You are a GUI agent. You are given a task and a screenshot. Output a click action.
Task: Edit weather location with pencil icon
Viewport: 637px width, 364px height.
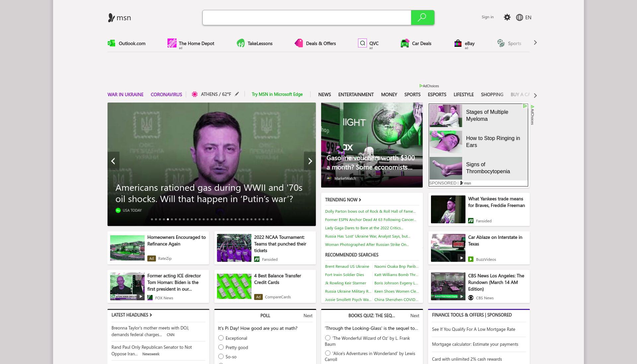[237, 94]
